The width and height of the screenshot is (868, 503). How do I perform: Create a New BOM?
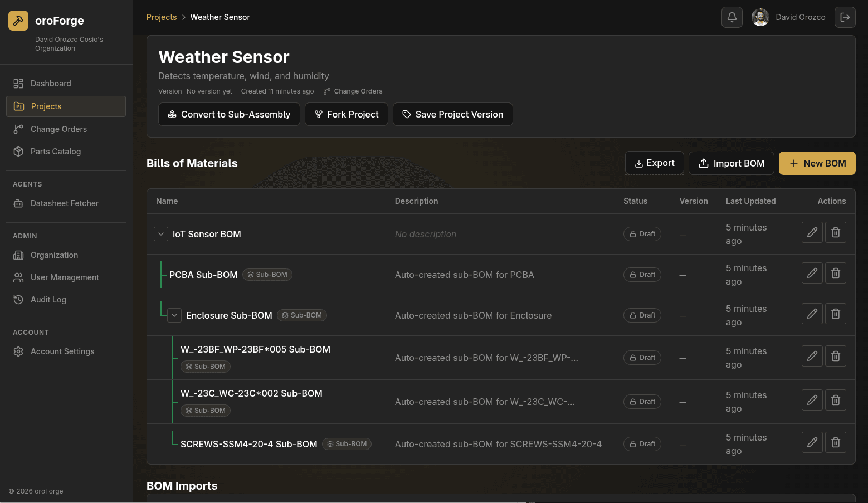(x=817, y=163)
